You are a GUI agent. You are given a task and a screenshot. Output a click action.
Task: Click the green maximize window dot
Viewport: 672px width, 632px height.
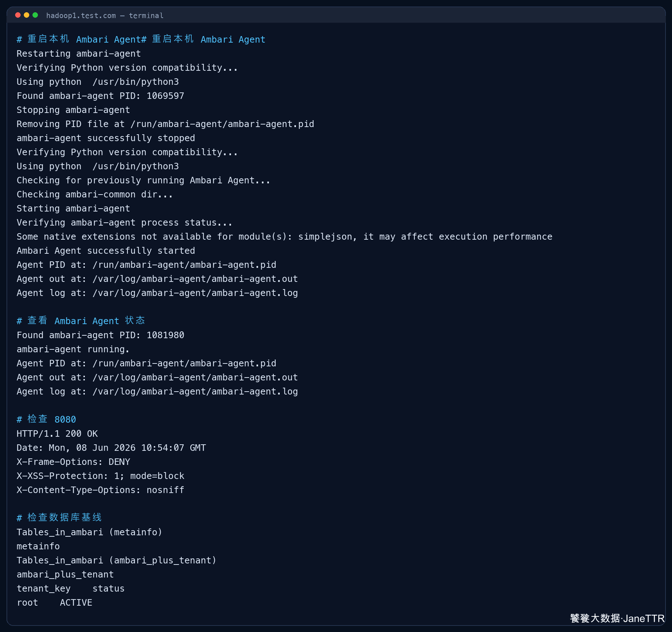(35, 15)
